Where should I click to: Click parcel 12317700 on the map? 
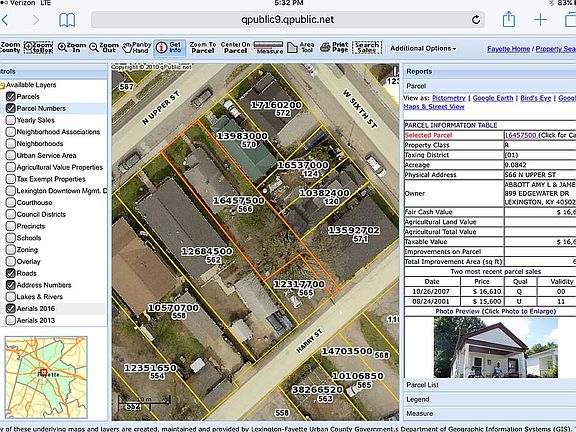pos(299,284)
